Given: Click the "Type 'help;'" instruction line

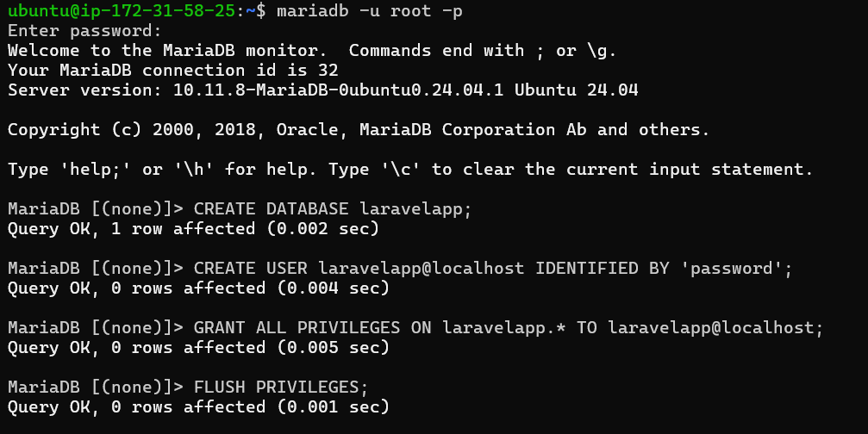Looking at the screenshot, I should (410, 170).
